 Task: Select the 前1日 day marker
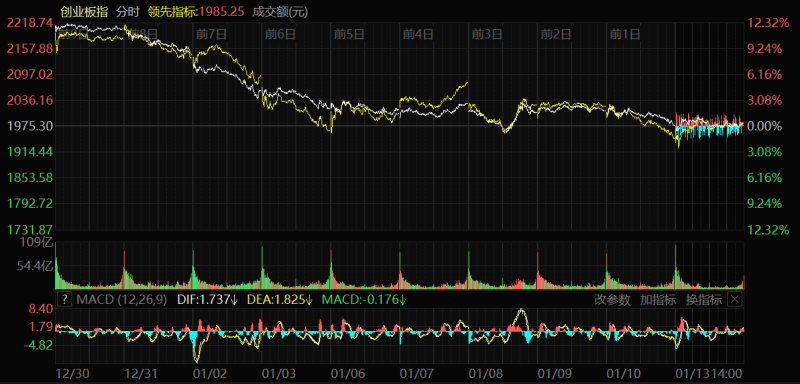point(625,34)
